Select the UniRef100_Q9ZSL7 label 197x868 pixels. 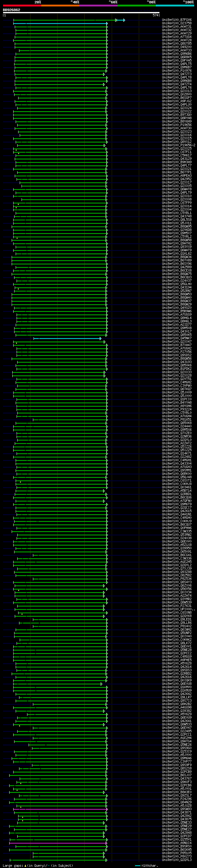(176, 796)
